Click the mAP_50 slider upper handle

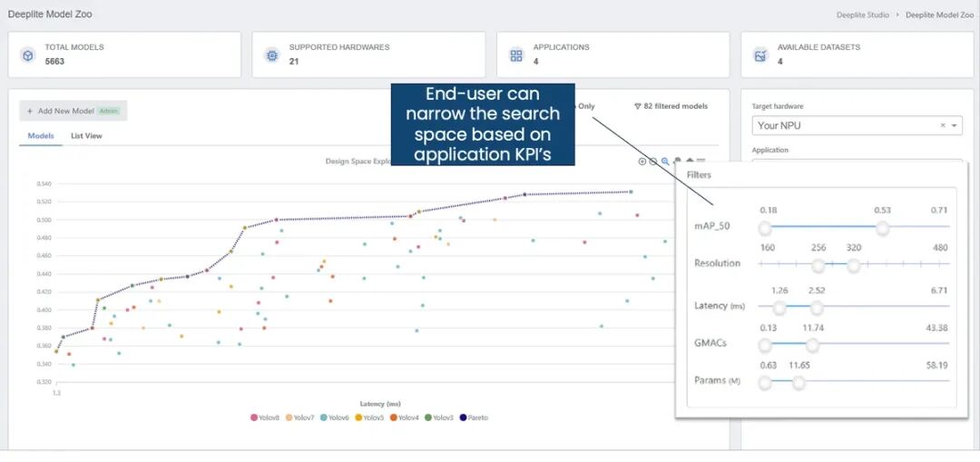click(882, 228)
